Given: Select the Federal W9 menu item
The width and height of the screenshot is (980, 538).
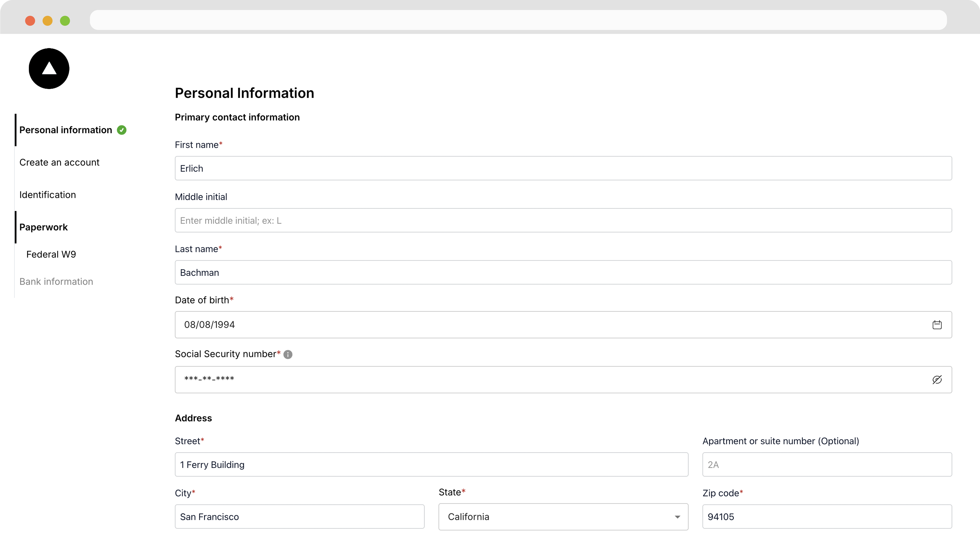Looking at the screenshot, I should coord(52,254).
